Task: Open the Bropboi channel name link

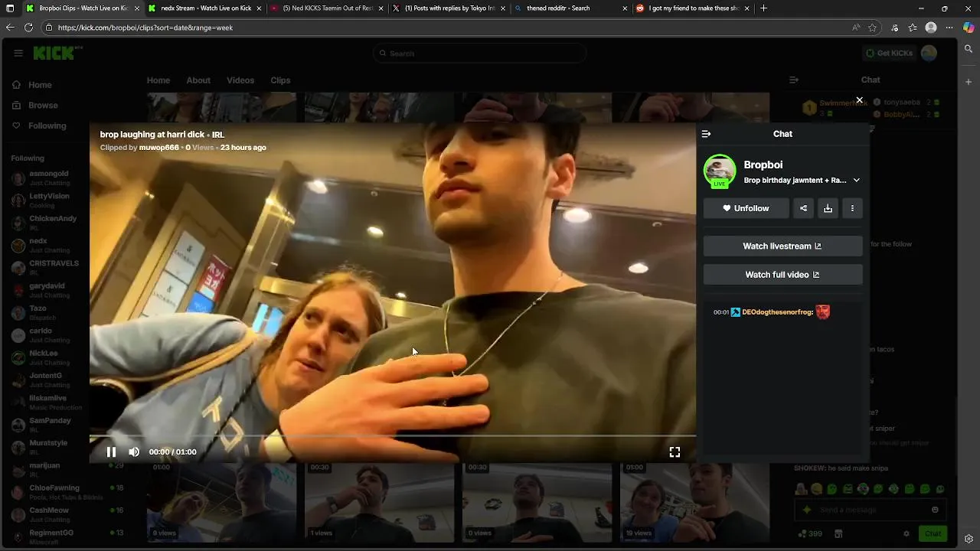Action: tap(763, 165)
